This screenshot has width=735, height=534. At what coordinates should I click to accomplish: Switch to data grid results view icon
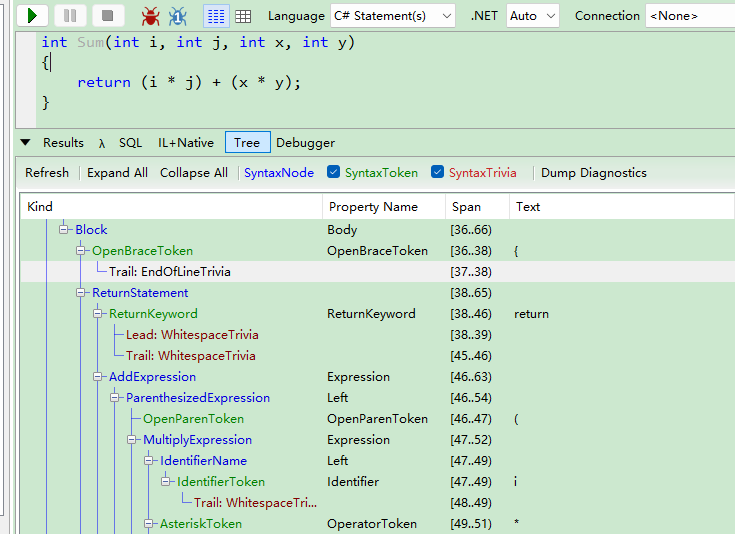(243, 16)
